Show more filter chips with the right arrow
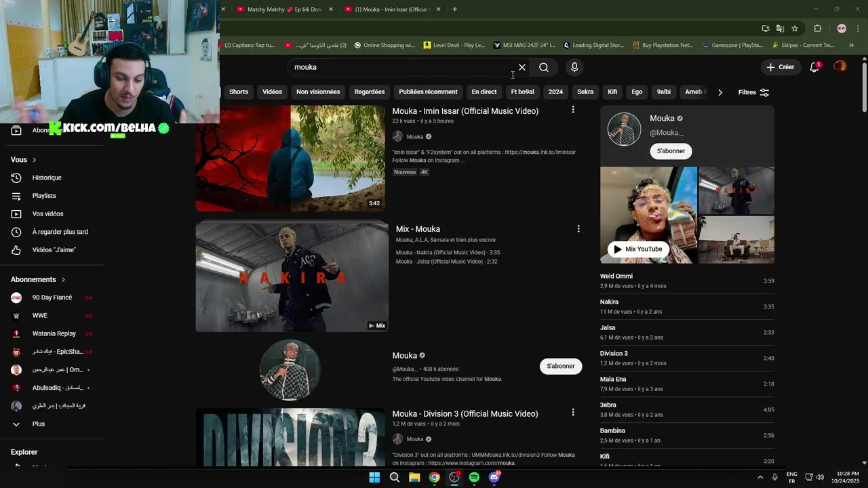Image resolution: width=868 pixels, height=488 pixels. click(x=720, y=92)
